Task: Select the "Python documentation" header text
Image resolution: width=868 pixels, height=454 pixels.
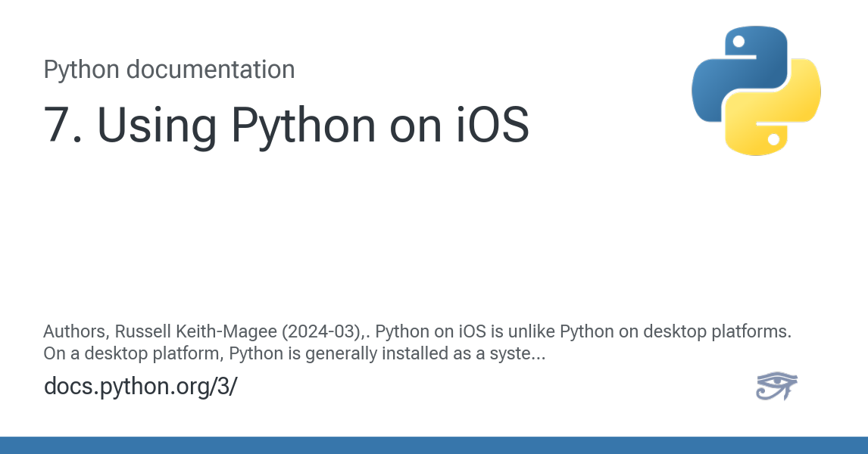Action: (x=169, y=70)
